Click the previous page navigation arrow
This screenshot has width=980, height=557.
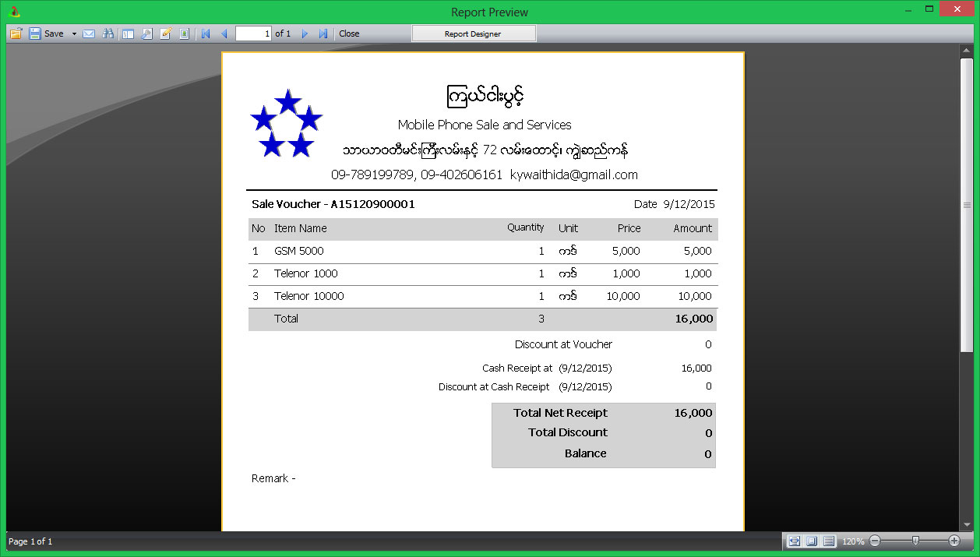224,33
